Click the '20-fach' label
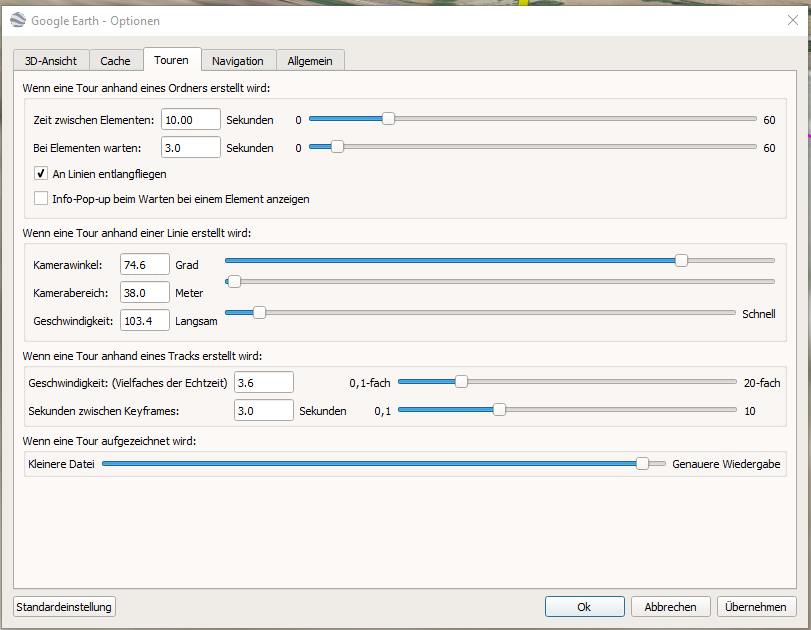This screenshot has height=630, width=811. 762,383
